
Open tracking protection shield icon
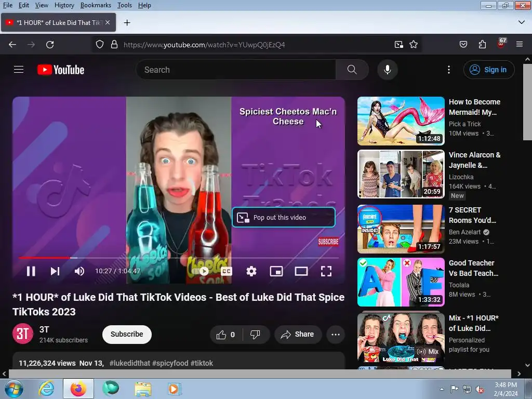coord(99,45)
